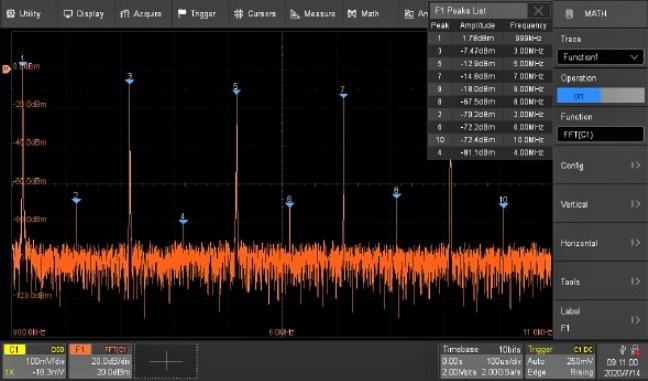
Task: Click the Frequency column header
Action: (x=528, y=26)
